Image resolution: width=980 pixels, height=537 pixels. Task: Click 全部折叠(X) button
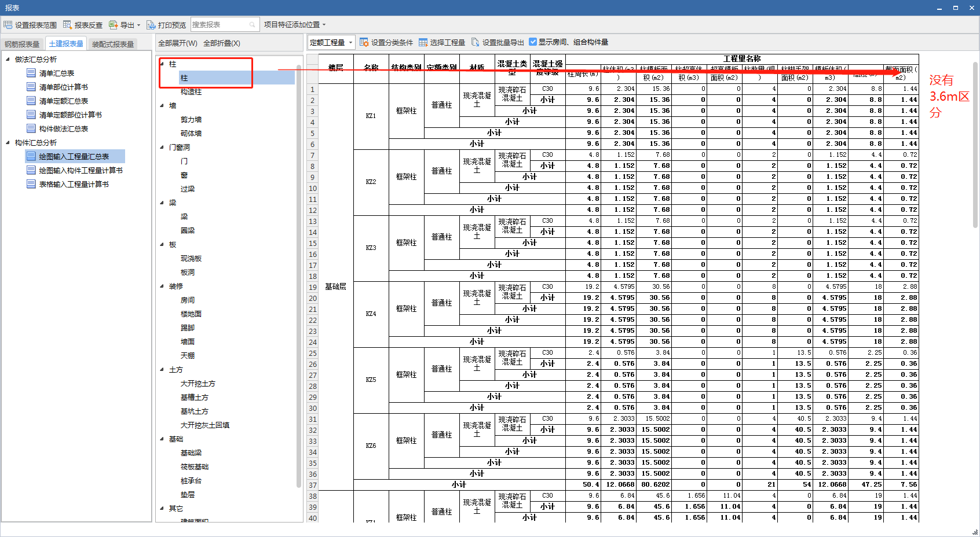pyautogui.click(x=222, y=43)
